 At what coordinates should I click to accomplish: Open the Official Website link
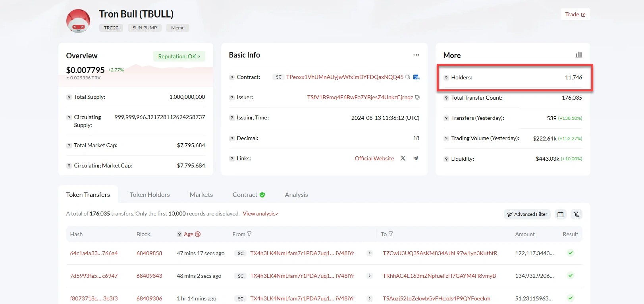[x=374, y=158]
